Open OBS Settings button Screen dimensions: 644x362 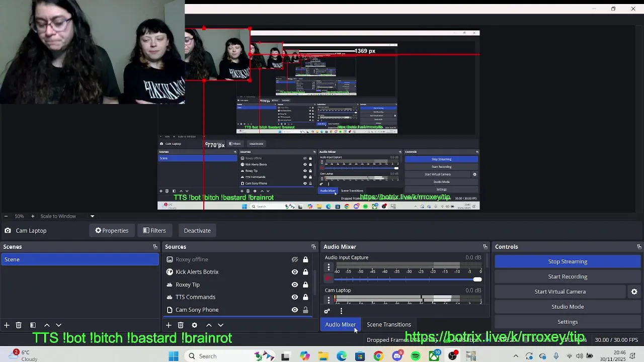(568, 322)
